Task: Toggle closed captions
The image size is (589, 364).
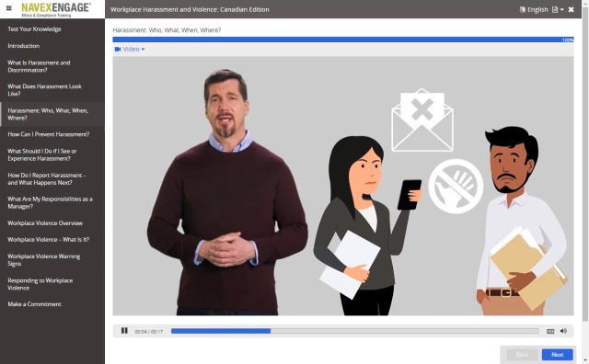Action: point(550,331)
